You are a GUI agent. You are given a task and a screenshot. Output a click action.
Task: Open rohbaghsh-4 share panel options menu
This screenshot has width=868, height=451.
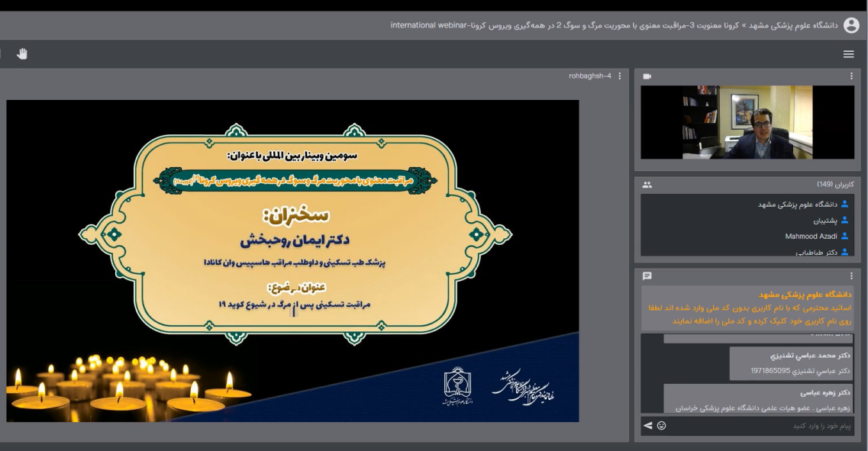(619, 76)
